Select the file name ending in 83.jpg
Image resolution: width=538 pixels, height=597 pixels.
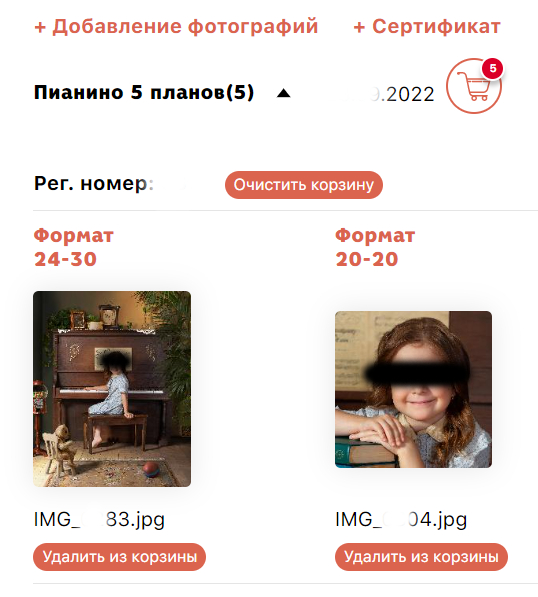[99, 520]
